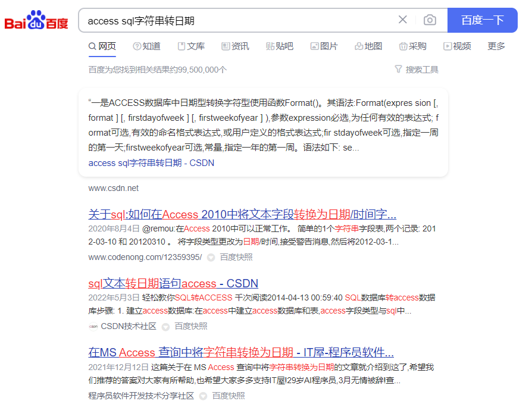Screen dimensions: 532x404
Task: Open 搜索工具 filter options
Action: point(417,70)
